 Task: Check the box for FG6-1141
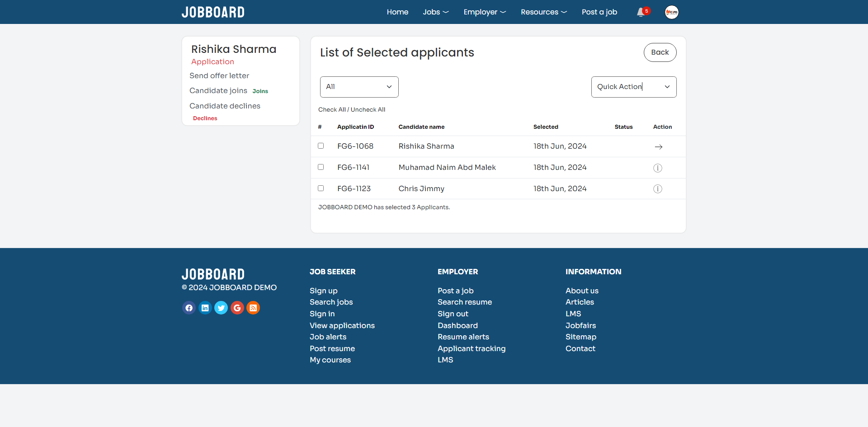point(321,167)
